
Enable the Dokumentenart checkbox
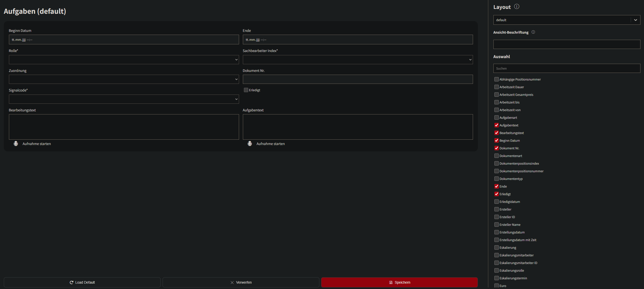click(x=496, y=156)
